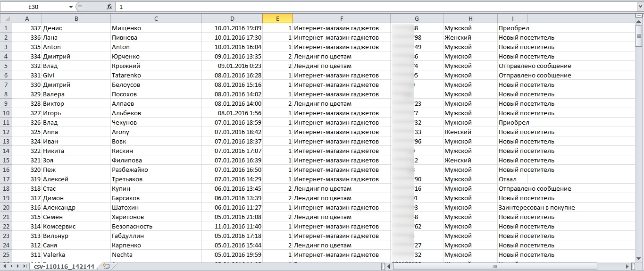This screenshot has height=271, width=644.
Task: Expand the formula bar with the chevron
Action: click(x=639, y=7)
